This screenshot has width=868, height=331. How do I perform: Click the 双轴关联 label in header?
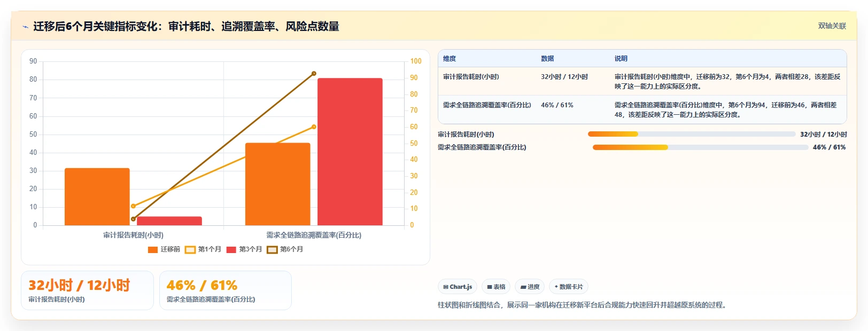click(x=832, y=26)
